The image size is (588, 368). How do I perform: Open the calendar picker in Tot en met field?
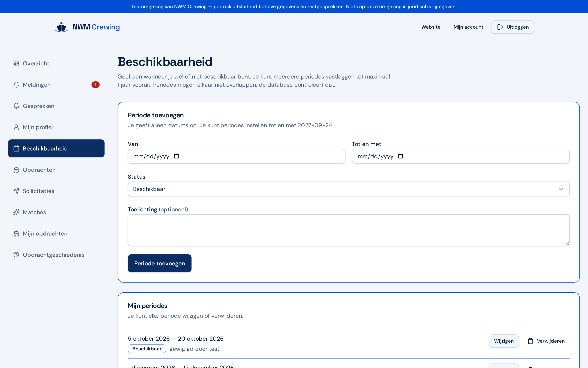pyautogui.click(x=401, y=156)
